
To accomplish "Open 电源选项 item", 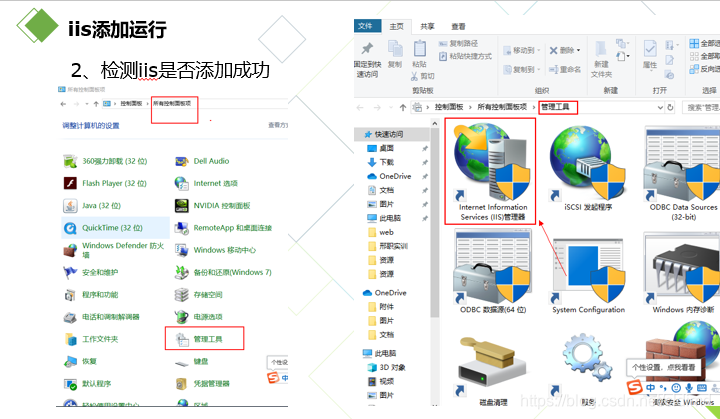I will 198,317.
